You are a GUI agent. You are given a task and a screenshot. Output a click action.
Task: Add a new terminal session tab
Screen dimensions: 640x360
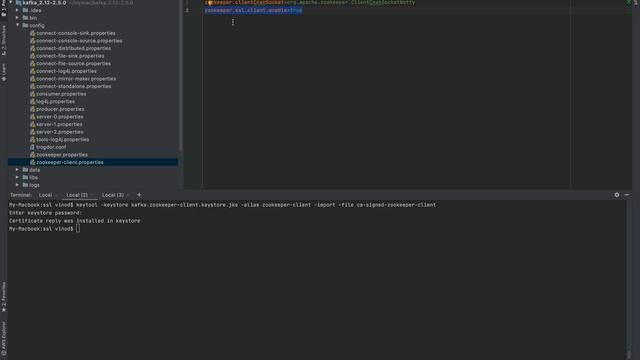[139, 195]
